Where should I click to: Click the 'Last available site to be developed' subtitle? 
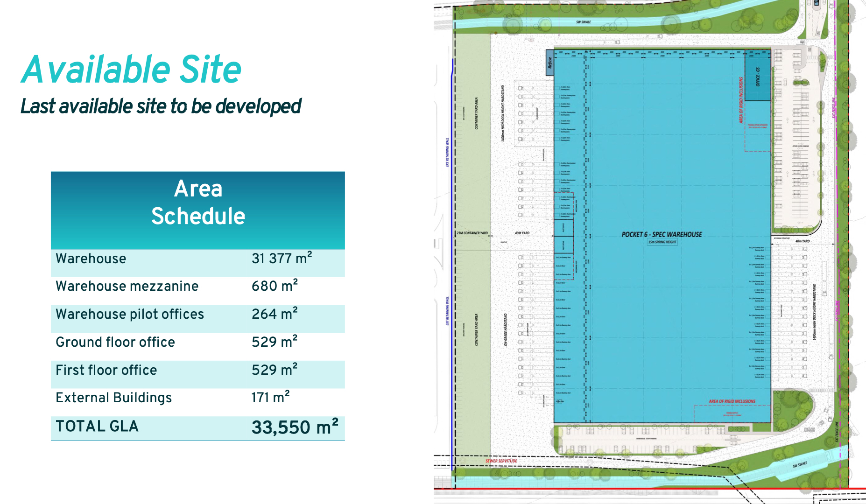point(161,106)
